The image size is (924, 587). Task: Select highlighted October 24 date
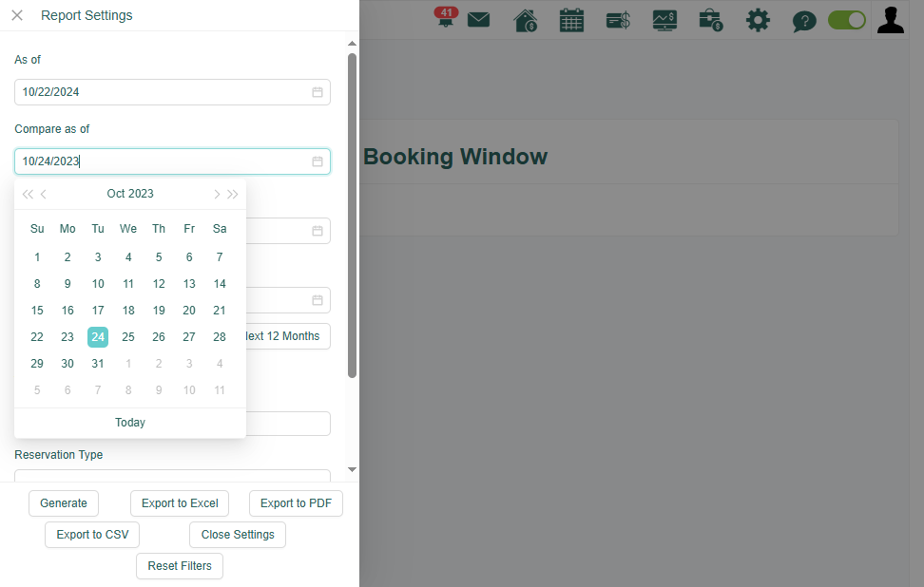click(98, 337)
